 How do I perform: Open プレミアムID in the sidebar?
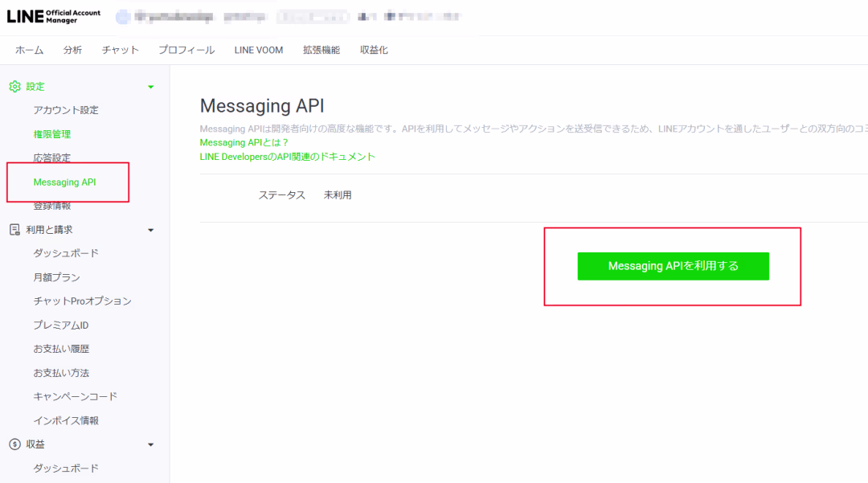tap(61, 325)
